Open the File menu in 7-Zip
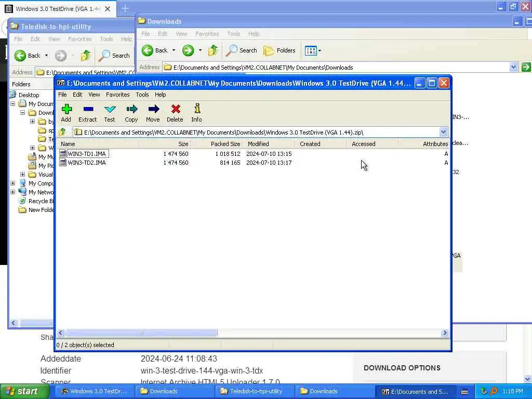Viewport: 532px width, 399px height. click(62, 95)
